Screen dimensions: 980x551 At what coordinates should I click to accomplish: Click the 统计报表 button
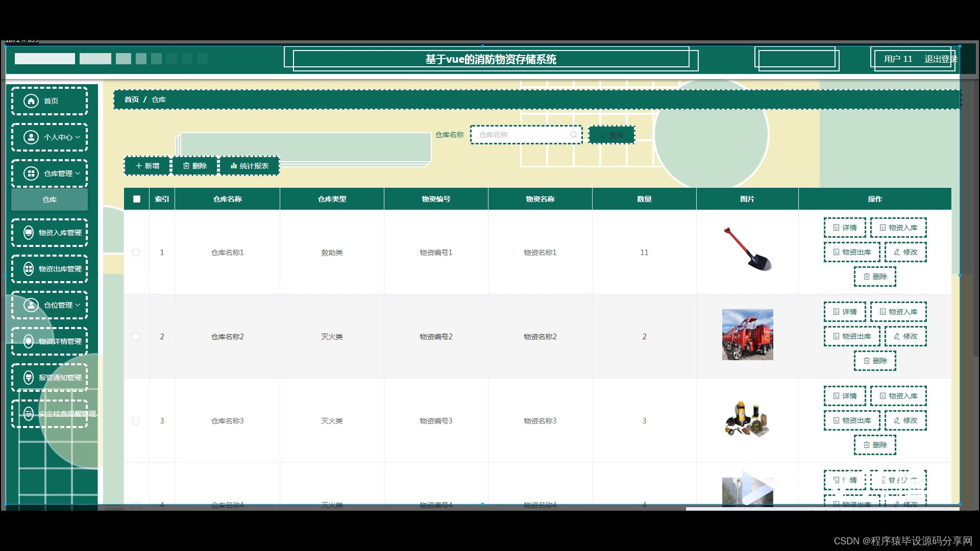(x=250, y=166)
